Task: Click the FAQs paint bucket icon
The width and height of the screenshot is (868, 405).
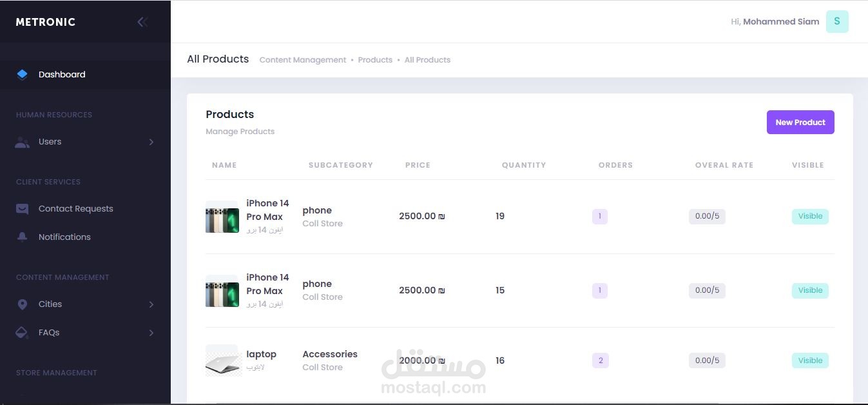Action: pyautogui.click(x=22, y=333)
